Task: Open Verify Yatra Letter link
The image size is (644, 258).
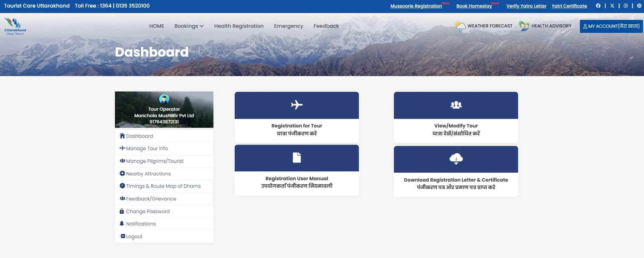Action: pos(526,6)
